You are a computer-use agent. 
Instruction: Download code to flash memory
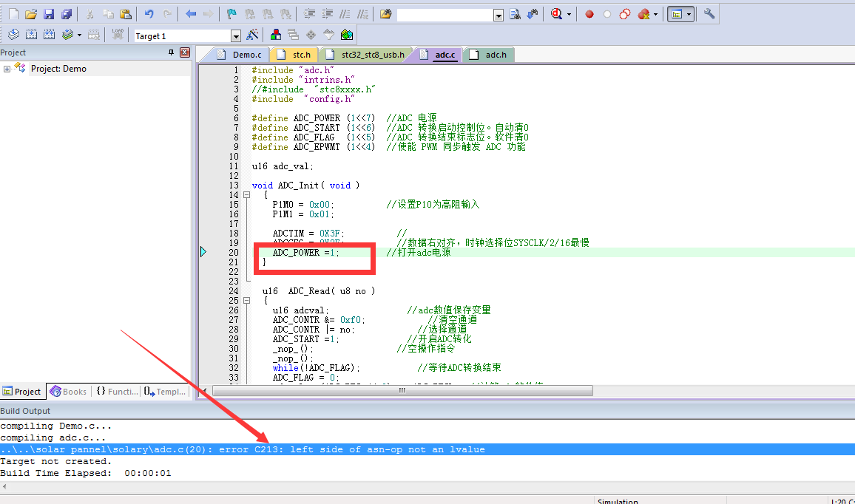point(118,35)
